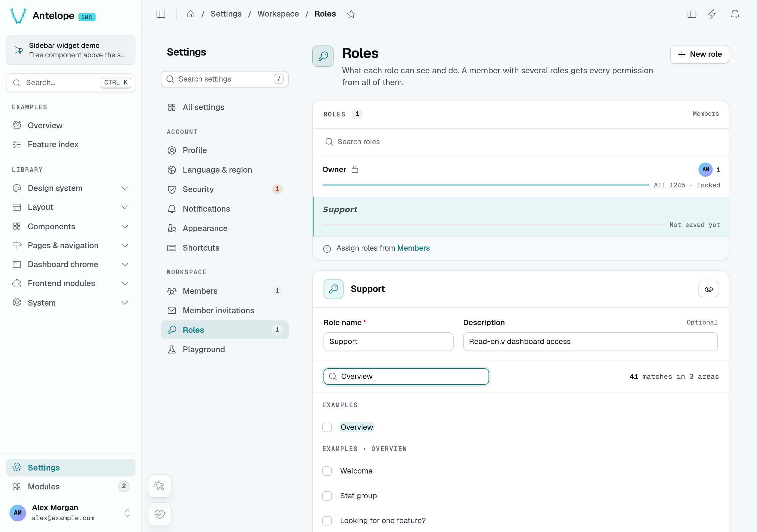Screen dimensions: 757x532
Task: Go to the home breadcrumb icon
Action: pyautogui.click(x=190, y=14)
